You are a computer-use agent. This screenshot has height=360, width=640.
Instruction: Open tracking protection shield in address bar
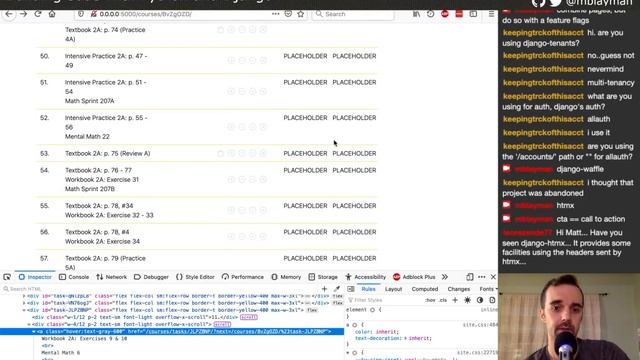(x=81, y=14)
